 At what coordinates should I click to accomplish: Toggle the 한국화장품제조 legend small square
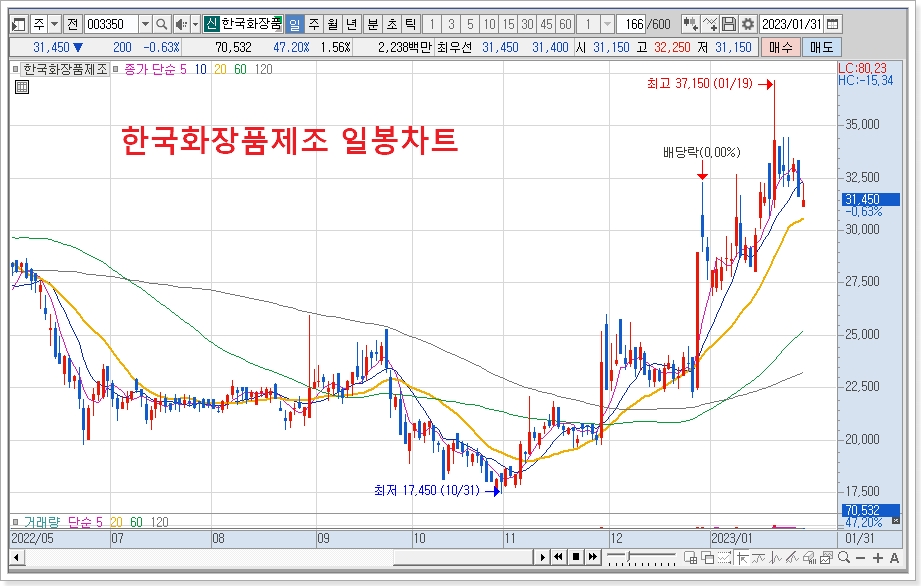tap(15, 69)
